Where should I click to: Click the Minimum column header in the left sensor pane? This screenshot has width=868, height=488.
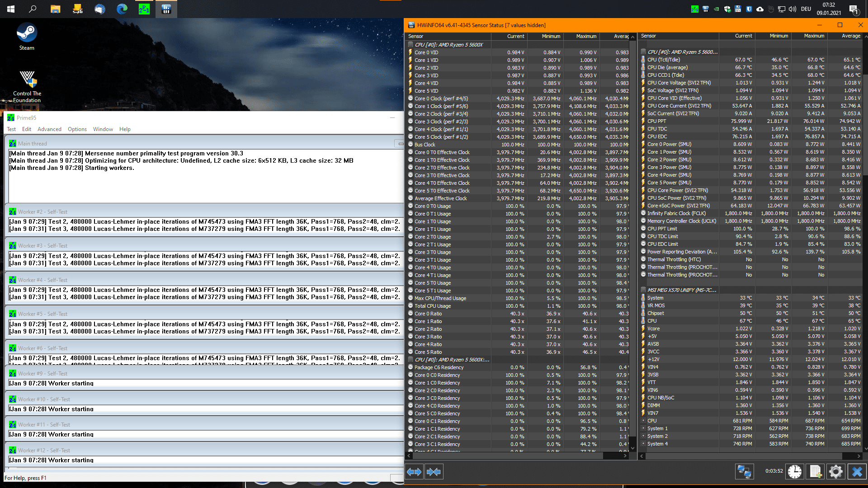click(x=545, y=36)
